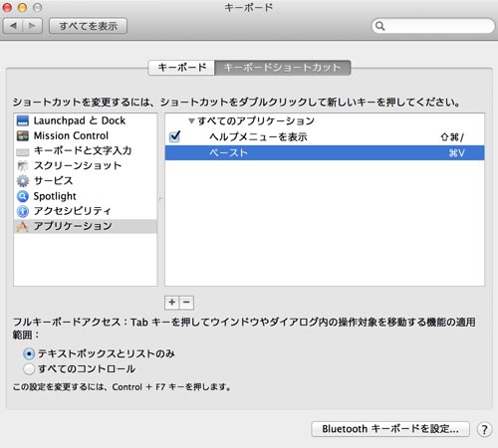Open help with the question mark button
This screenshot has height=448, width=498.
[x=484, y=429]
